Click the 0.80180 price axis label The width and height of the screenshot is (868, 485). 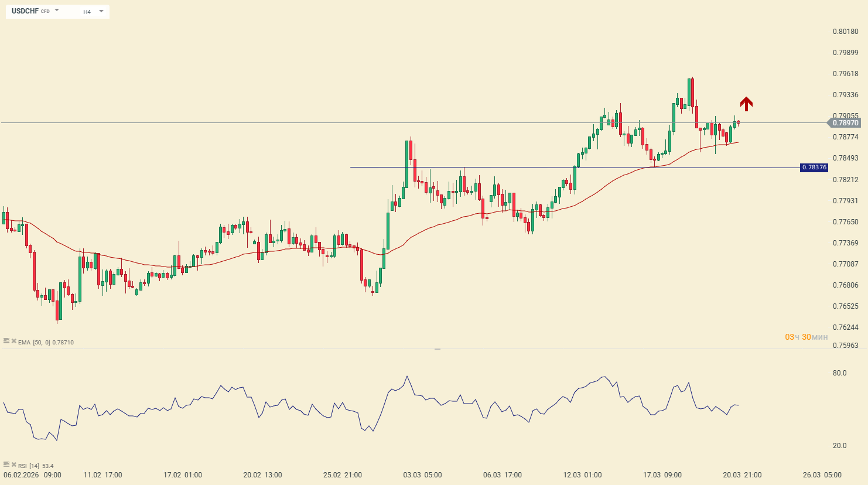click(x=845, y=32)
